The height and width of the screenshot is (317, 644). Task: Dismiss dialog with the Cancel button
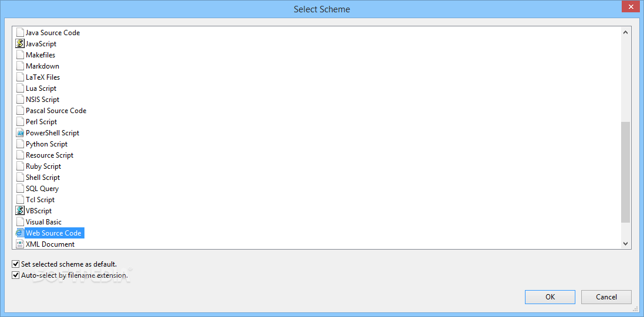point(606,297)
